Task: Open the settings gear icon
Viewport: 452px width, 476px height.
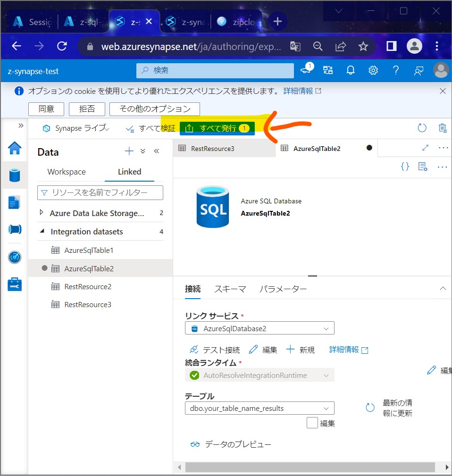Action: (373, 70)
